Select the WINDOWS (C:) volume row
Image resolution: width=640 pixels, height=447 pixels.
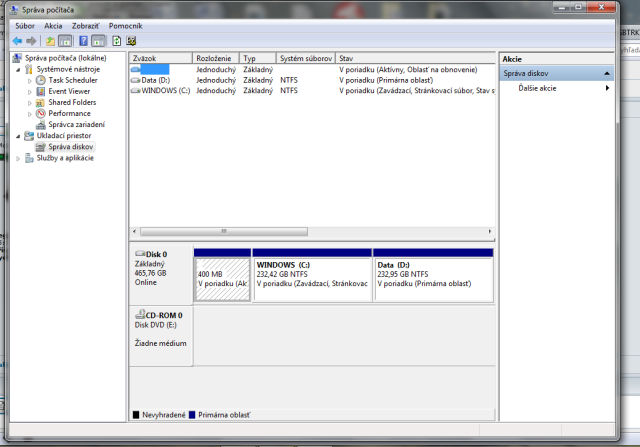(x=312, y=91)
